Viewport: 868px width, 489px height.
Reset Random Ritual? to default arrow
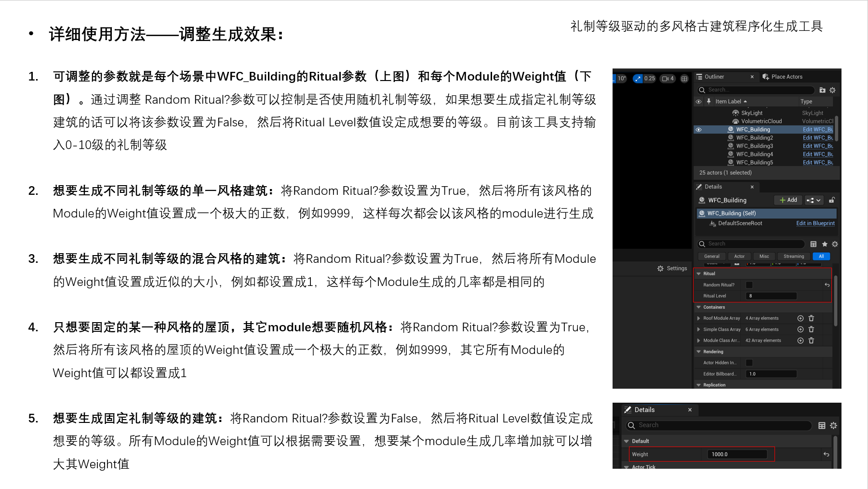click(x=827, y=285)
